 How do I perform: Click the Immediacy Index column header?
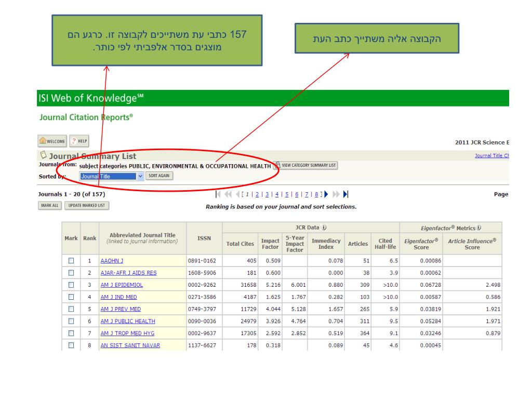point(326,244)
